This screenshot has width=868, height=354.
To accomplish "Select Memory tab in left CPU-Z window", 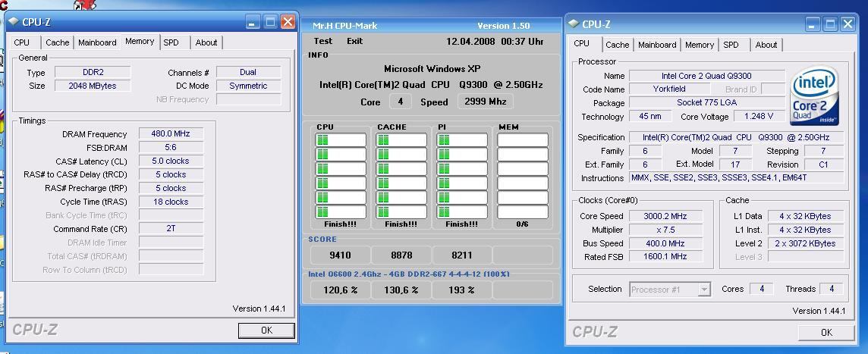I will click(x=140, y=42).
